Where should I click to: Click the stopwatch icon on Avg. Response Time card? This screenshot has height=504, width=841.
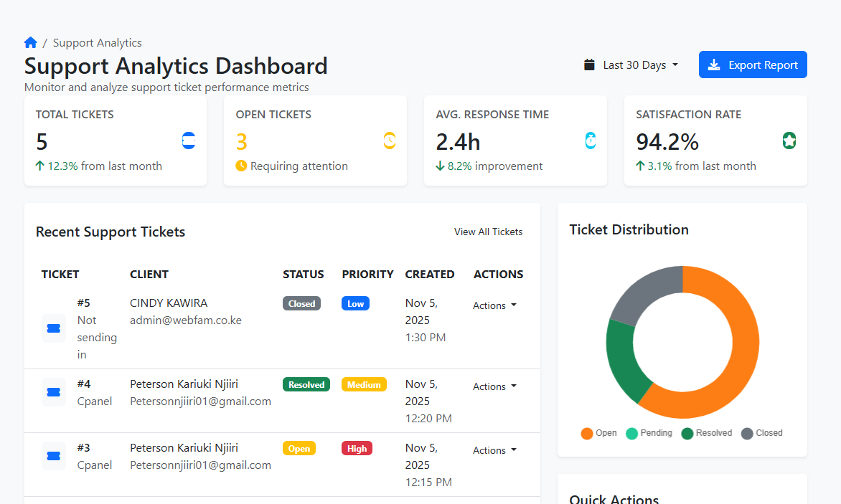click(590, 141)
